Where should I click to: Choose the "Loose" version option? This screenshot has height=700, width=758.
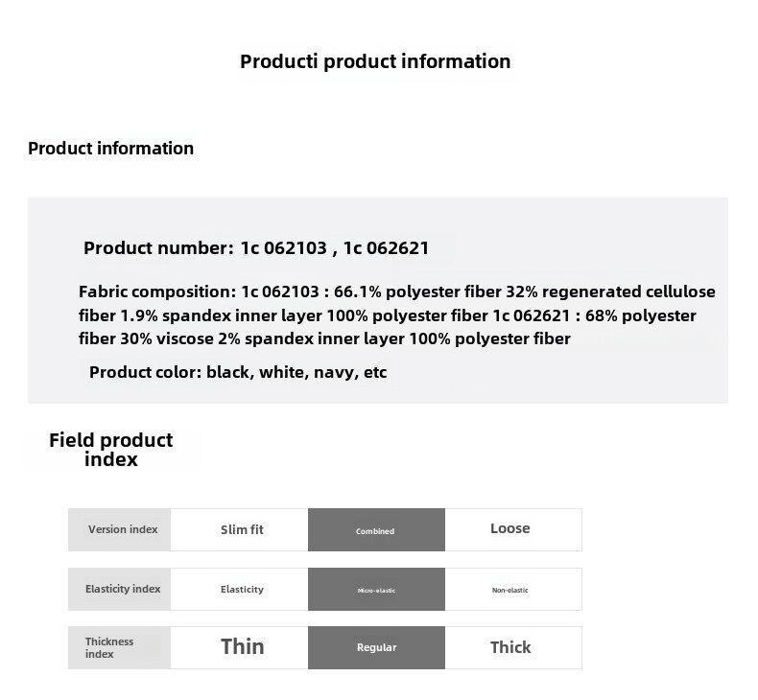pyautogui.click(x=510, y=529)
